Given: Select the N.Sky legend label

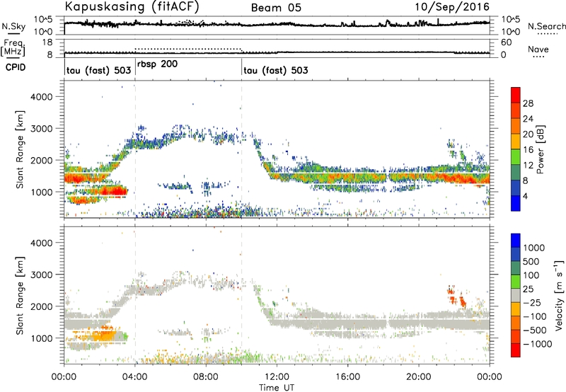Looking at the screenshot, I should click(x=13, y=26).
